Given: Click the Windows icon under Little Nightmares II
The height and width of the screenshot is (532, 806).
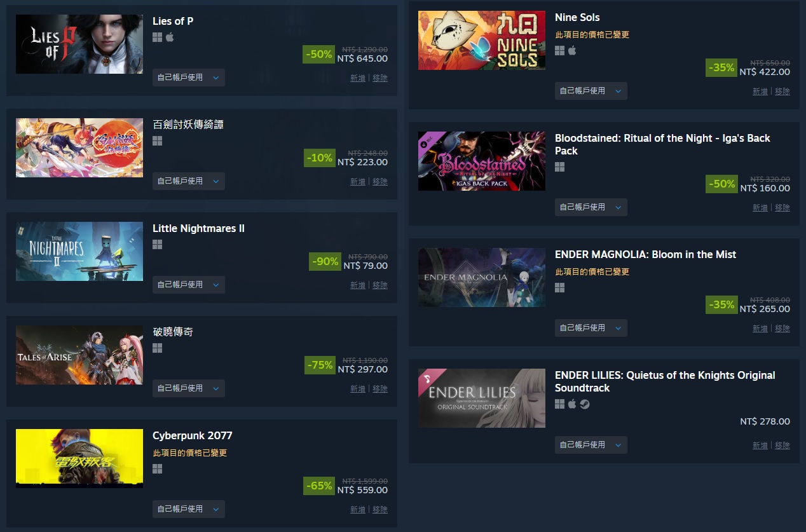Looking at the screenshot, I should (157, 244).
